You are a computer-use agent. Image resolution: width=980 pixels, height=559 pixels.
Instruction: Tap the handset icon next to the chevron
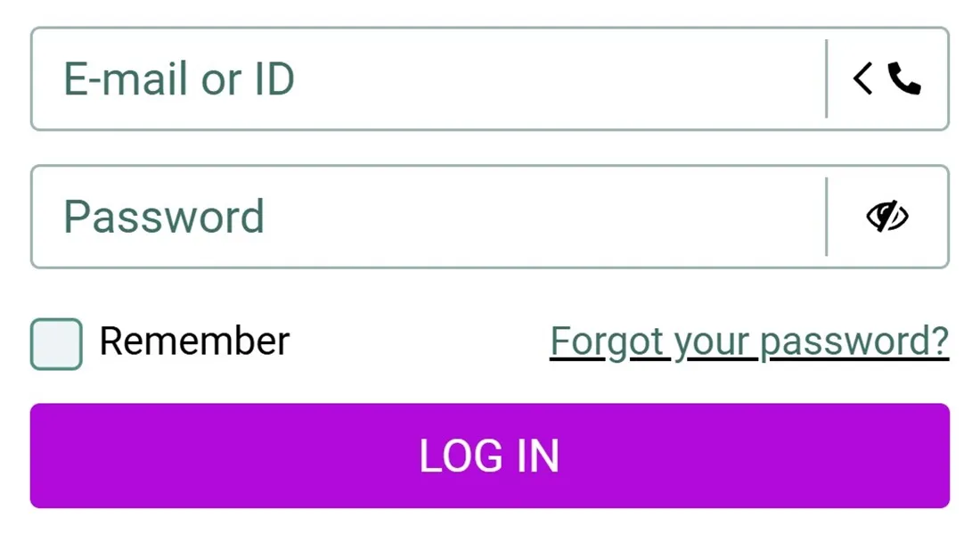pyautogui.click(x=904, y=79)
